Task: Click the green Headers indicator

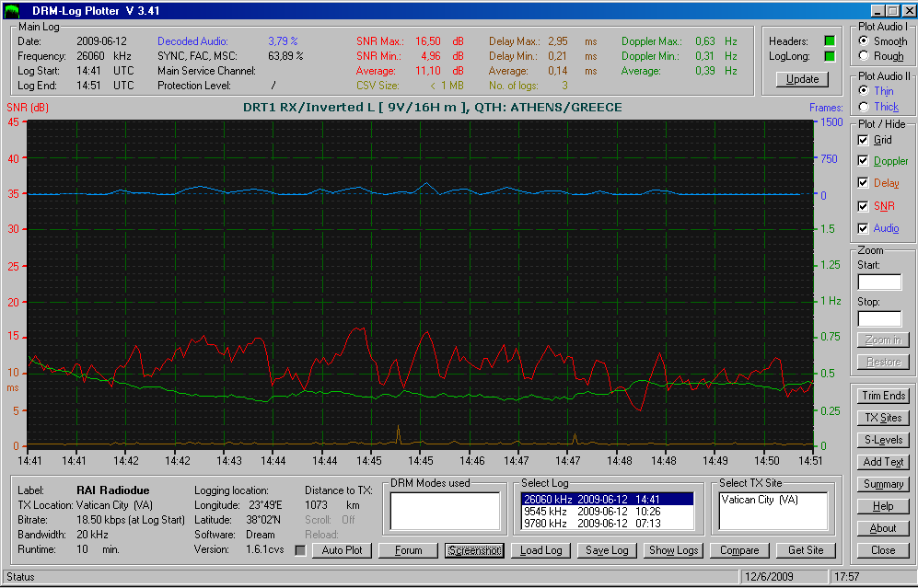Action: click(830, 41)
